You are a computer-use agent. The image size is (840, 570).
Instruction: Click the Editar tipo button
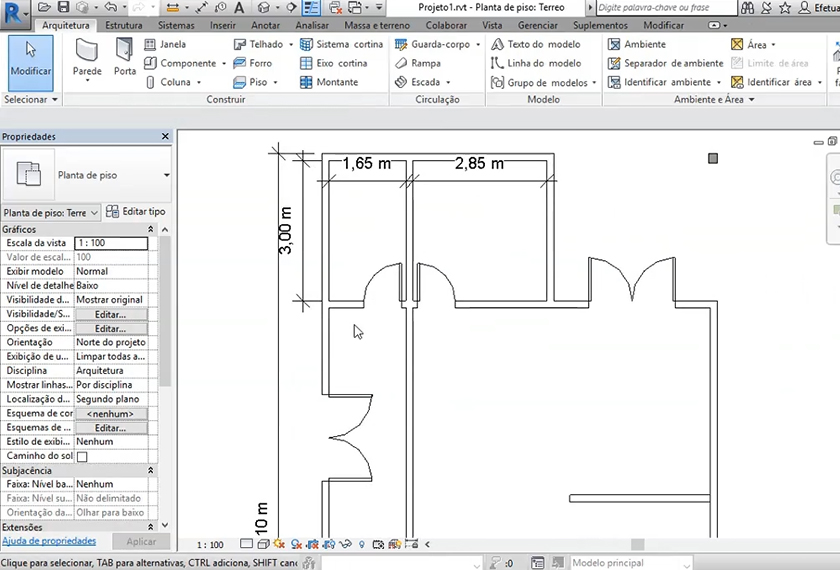click(x=136, y=212)
